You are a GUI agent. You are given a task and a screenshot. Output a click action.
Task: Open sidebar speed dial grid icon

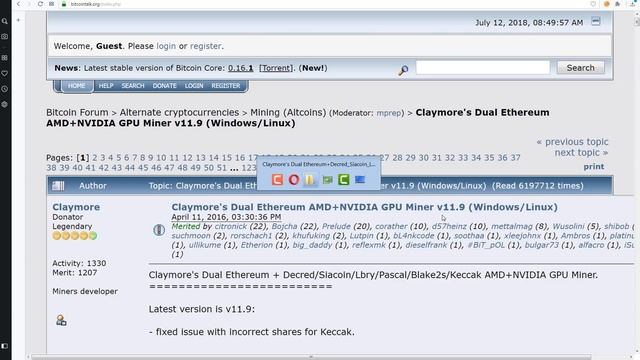point(4,58)
